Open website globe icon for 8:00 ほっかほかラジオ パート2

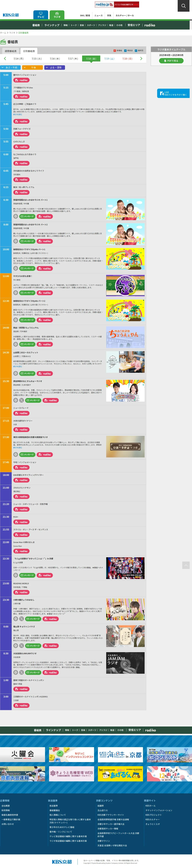pos(16,241)
